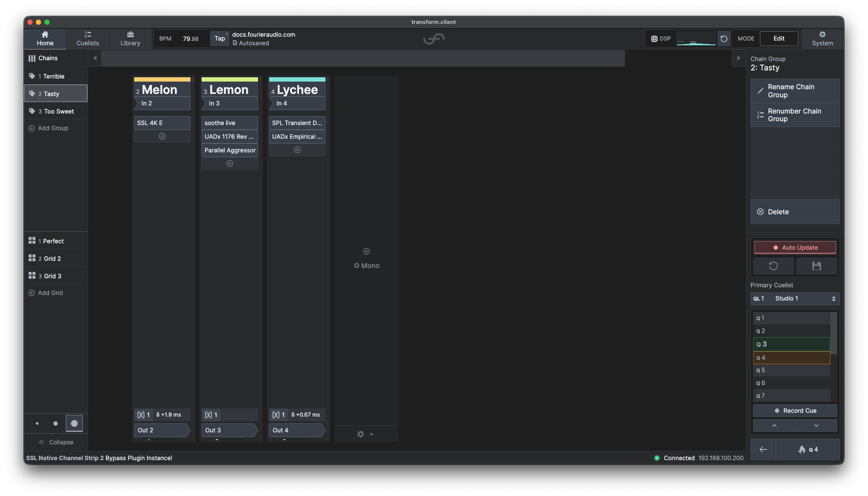868x496 pixels.
Task: Click the Lychee chain teal color bar
Action: (x=297, y=79)
